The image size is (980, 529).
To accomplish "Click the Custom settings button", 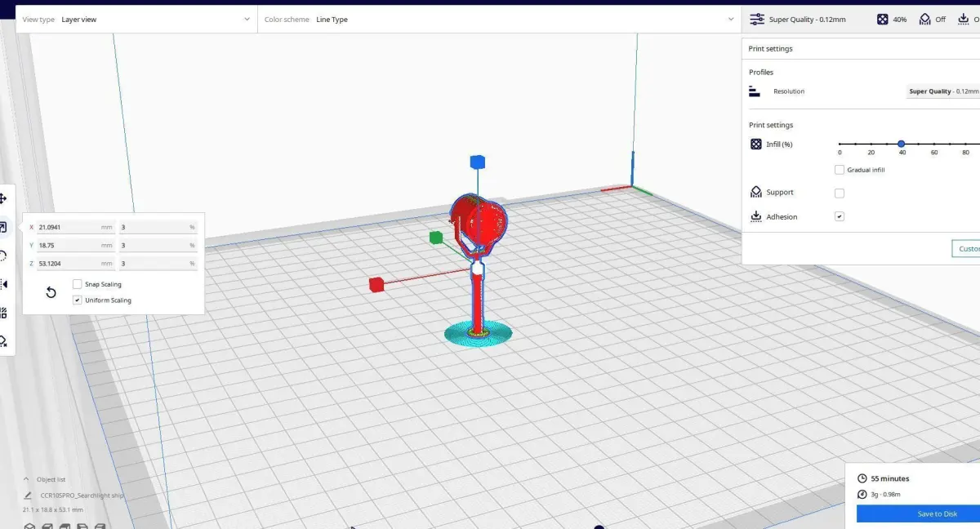I will point(966,249).
